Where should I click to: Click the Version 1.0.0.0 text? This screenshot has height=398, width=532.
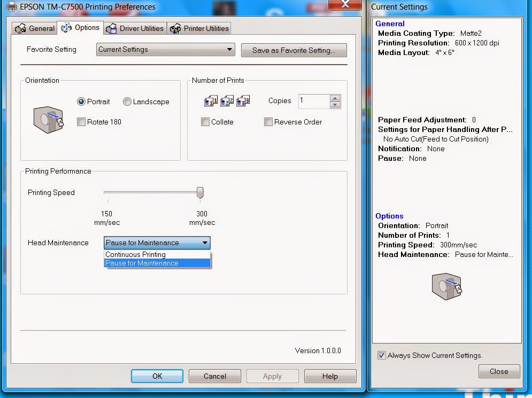(318, 350)
